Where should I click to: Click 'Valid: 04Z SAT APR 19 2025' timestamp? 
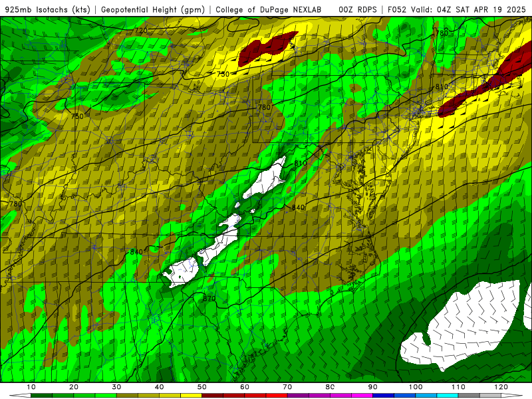[468, 10]
